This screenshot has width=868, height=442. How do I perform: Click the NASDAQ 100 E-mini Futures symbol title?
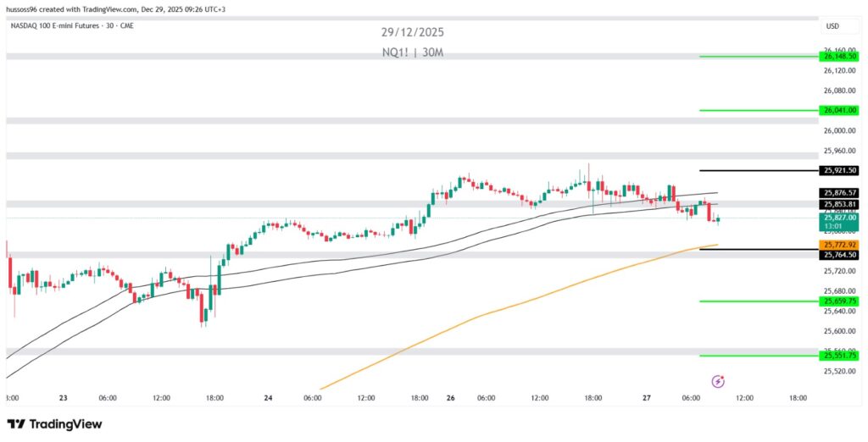[74, 25]
